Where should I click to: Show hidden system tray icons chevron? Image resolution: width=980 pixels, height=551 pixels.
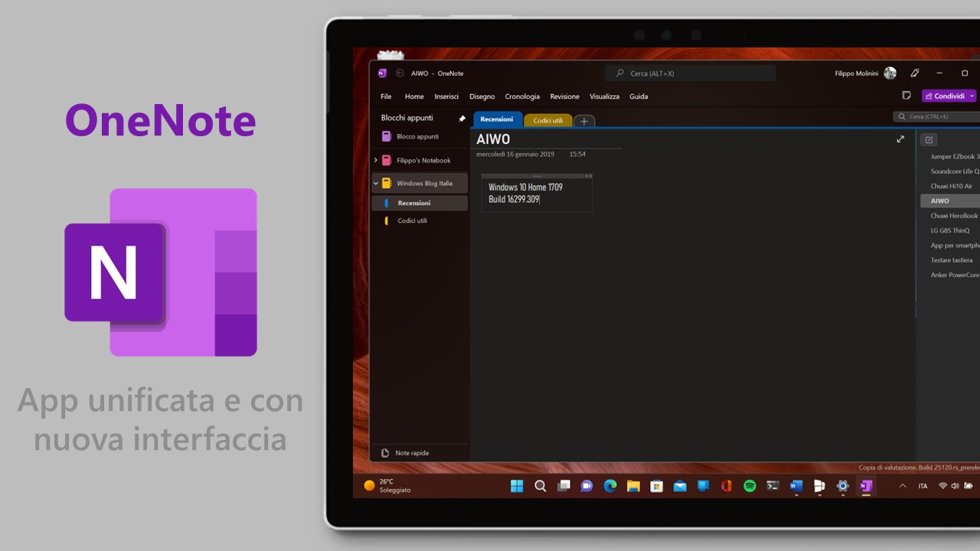click(902, 486)
